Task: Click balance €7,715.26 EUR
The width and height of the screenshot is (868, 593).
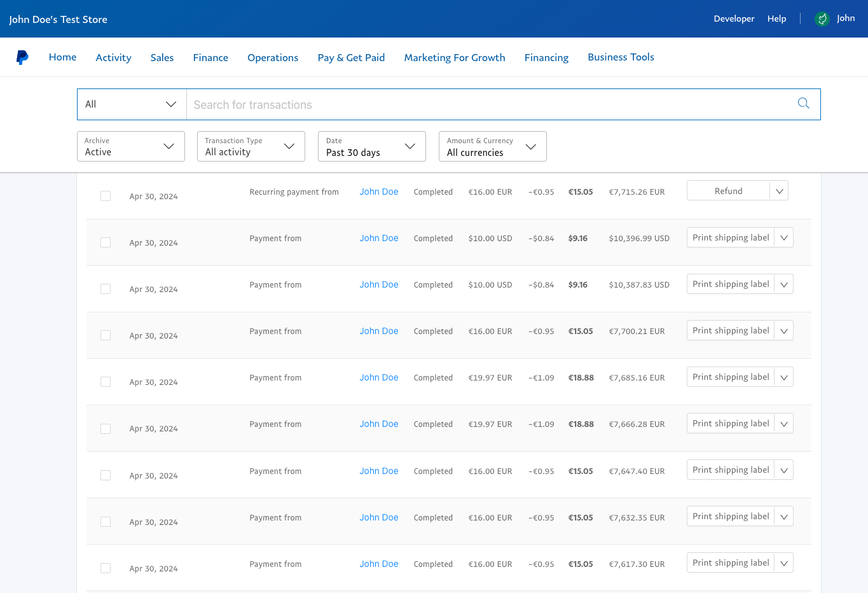Action: point(637,192)
